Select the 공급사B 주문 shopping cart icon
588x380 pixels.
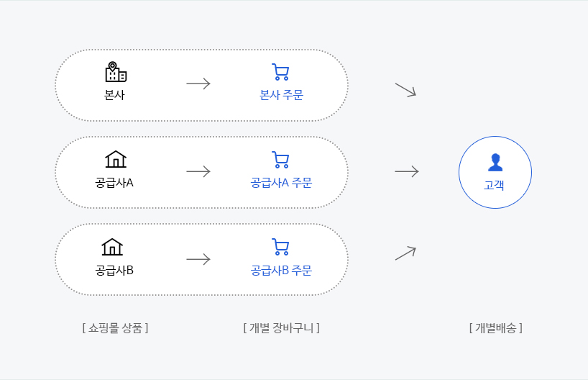tap(280, 247)
